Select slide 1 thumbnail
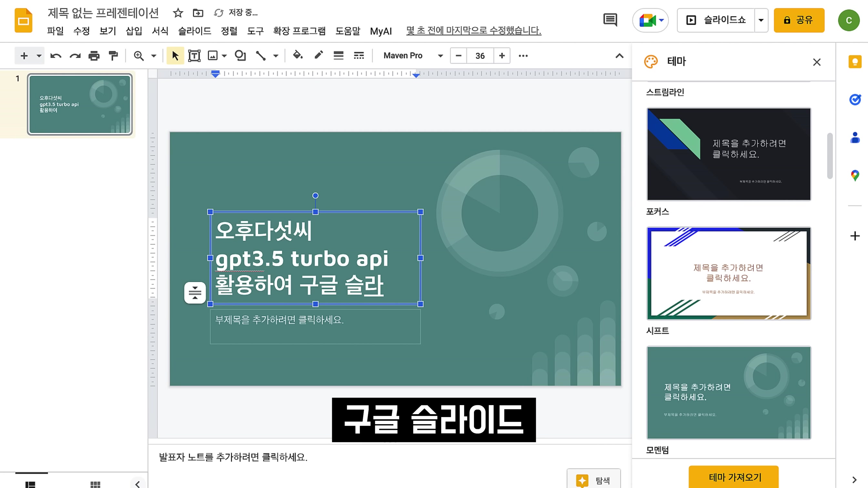This screenshot has height=488, width=868. [x=80, y=104]
